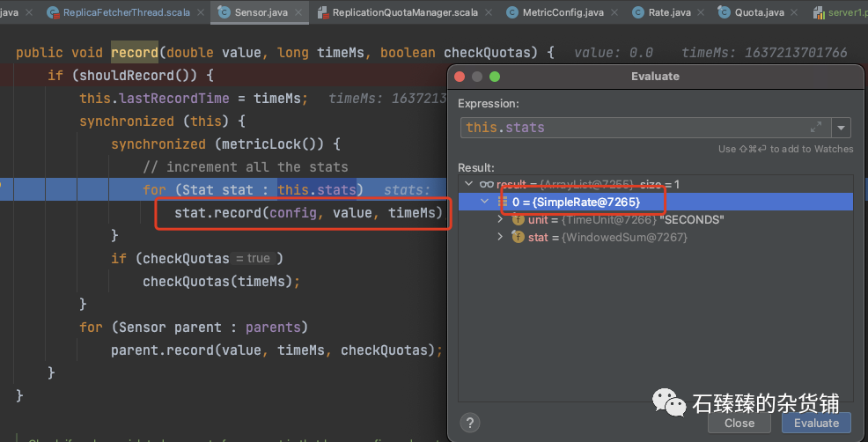Click parents in the for loop
The image size is (868, 442).
pos(272,328)
